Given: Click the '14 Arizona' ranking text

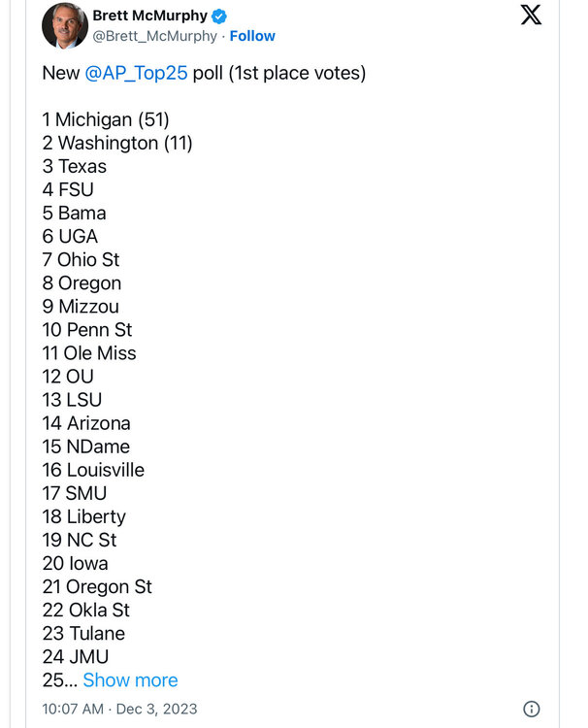Looking at the screenshot, I should [x=86, y=423].
